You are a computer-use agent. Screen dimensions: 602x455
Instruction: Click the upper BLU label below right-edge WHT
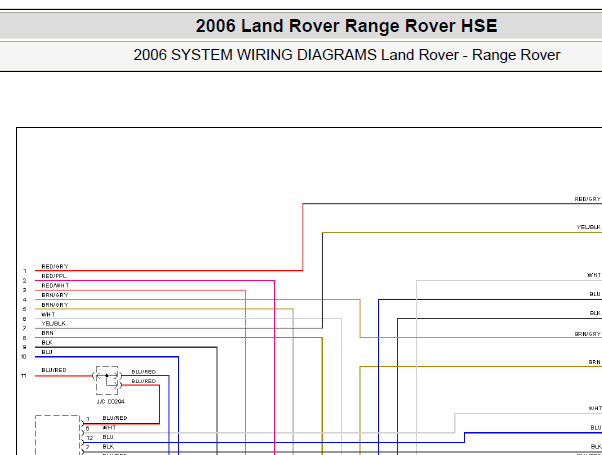(x=595, y=295)
